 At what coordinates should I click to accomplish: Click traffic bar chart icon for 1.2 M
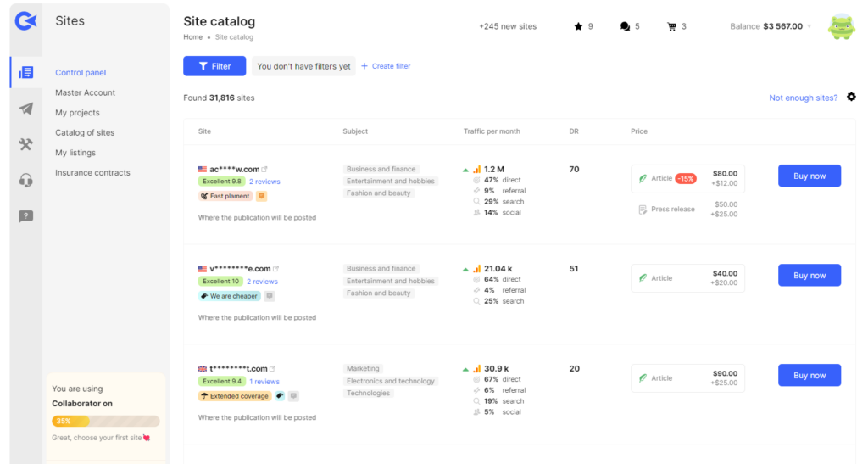coord(476,169)
